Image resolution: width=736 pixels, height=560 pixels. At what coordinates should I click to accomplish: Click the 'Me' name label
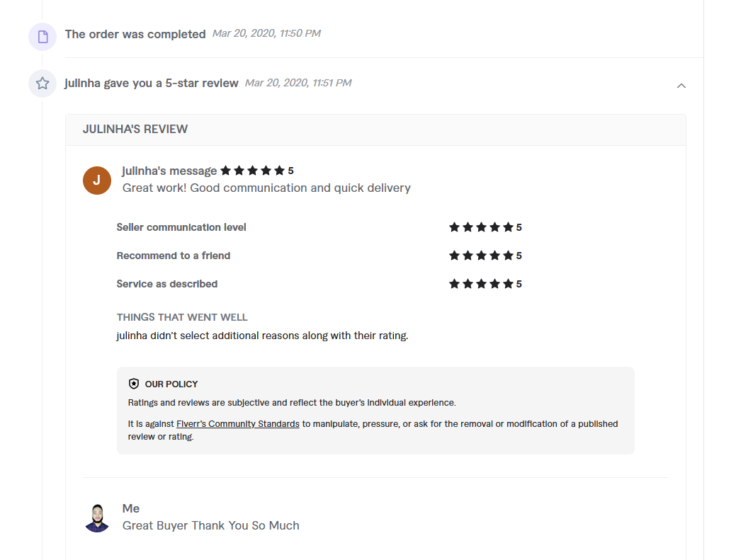[131, 508]
